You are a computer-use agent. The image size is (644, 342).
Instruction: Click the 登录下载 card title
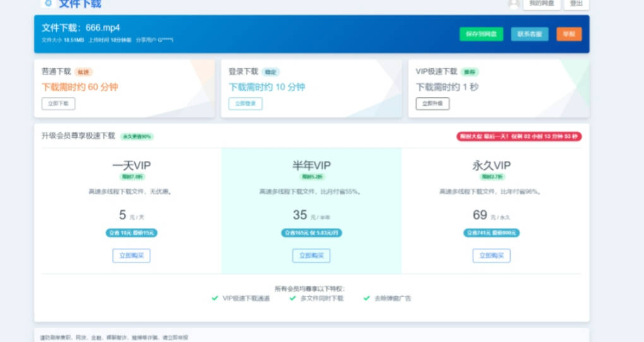[x=243, y=71]
